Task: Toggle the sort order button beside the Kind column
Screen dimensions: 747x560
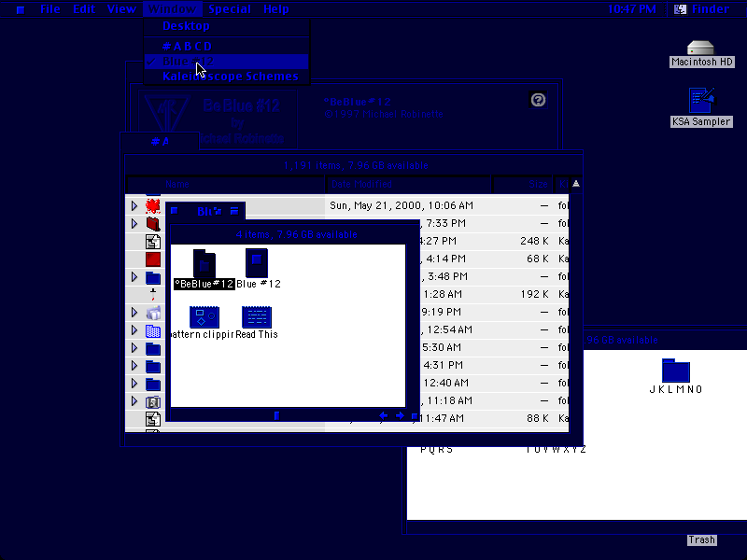Action: coord(575,184)
